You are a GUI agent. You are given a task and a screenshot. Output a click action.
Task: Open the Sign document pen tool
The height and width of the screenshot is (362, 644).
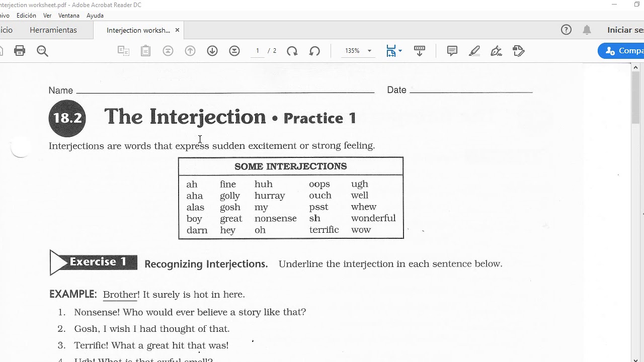coord(497,51)
